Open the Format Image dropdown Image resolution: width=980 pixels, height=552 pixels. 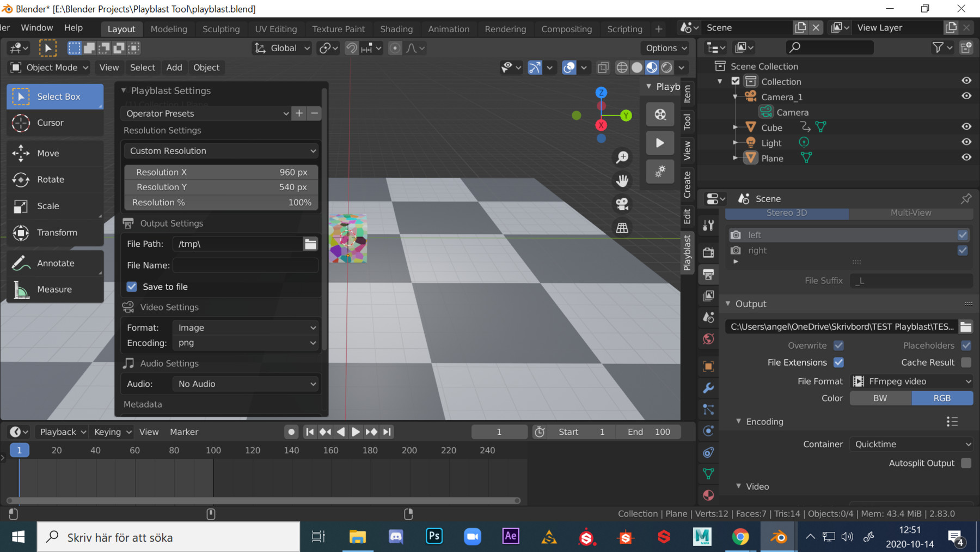tap(246, 327)
